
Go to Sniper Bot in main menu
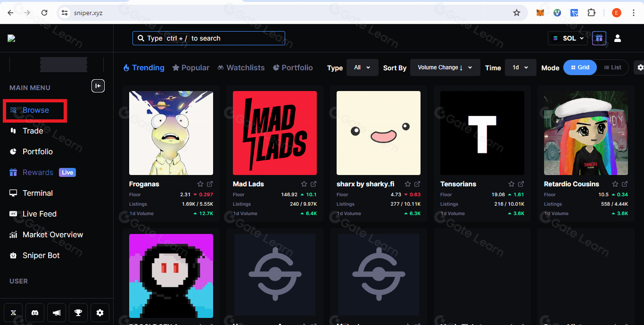(41, 255)
